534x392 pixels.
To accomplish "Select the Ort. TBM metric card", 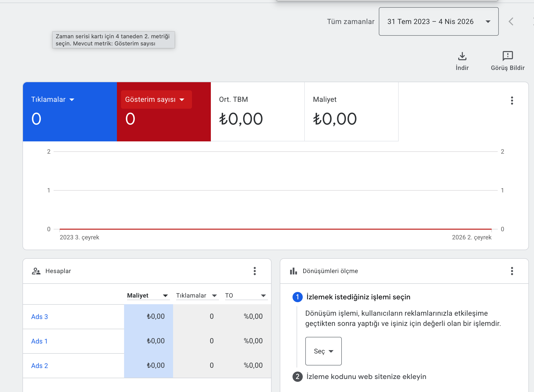I will (x=258, y=112).
